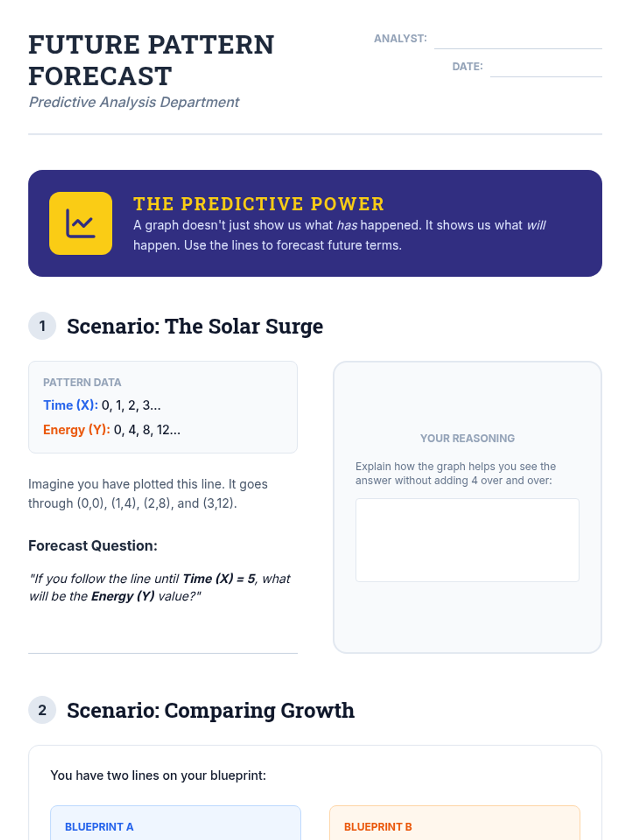The width and height of the screenshot is (630, 840).
Task: Click the yellow line chart icon
Action: click(80, 223)
